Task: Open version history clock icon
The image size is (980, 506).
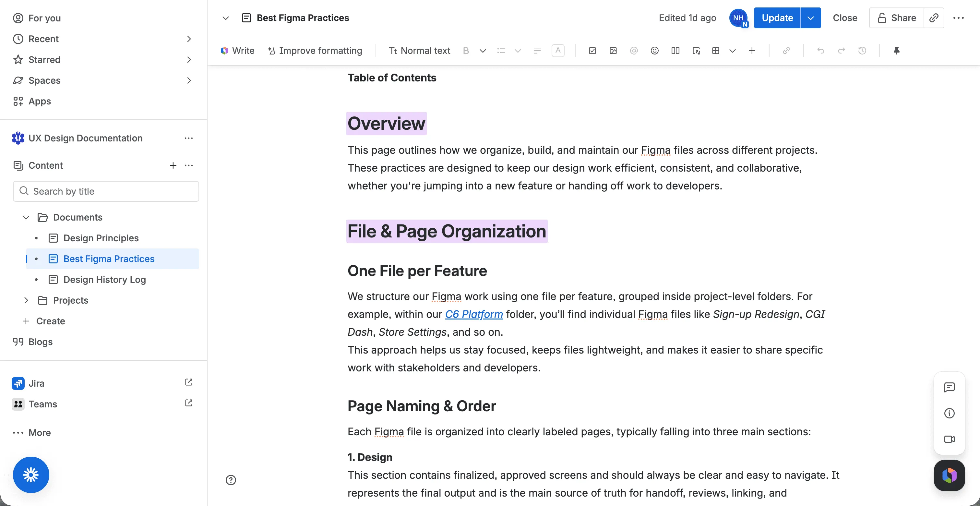Action: click(x=862, y=51)
